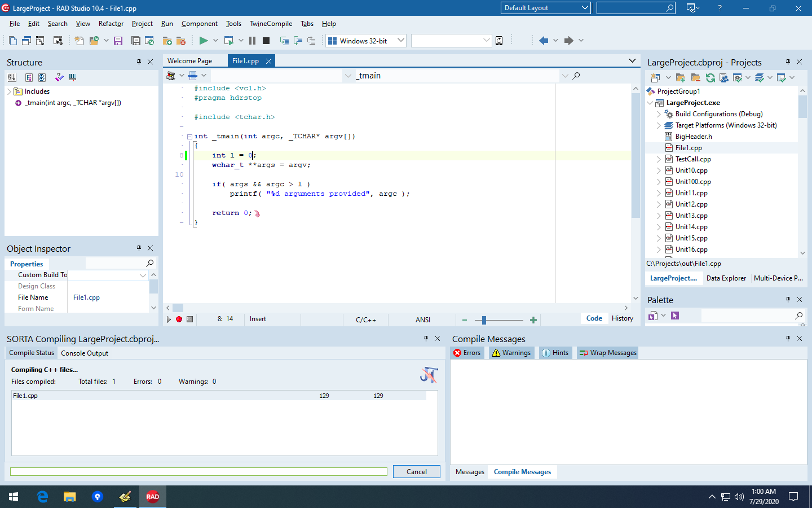Open the Default Layout dropdown
Screen dimensions: 812x508
click(x=585, y=8)
